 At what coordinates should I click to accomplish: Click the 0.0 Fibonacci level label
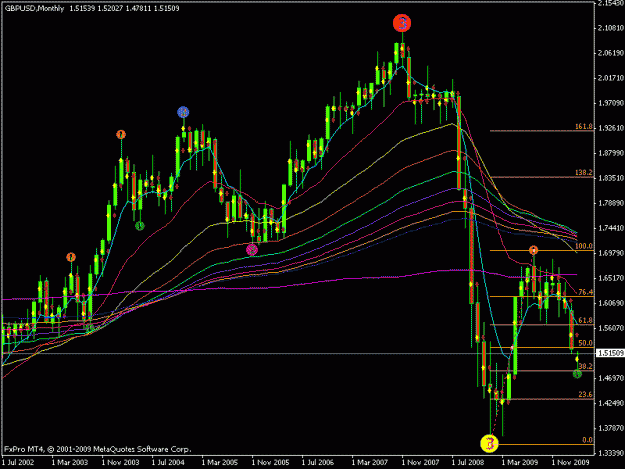(588, 440)
